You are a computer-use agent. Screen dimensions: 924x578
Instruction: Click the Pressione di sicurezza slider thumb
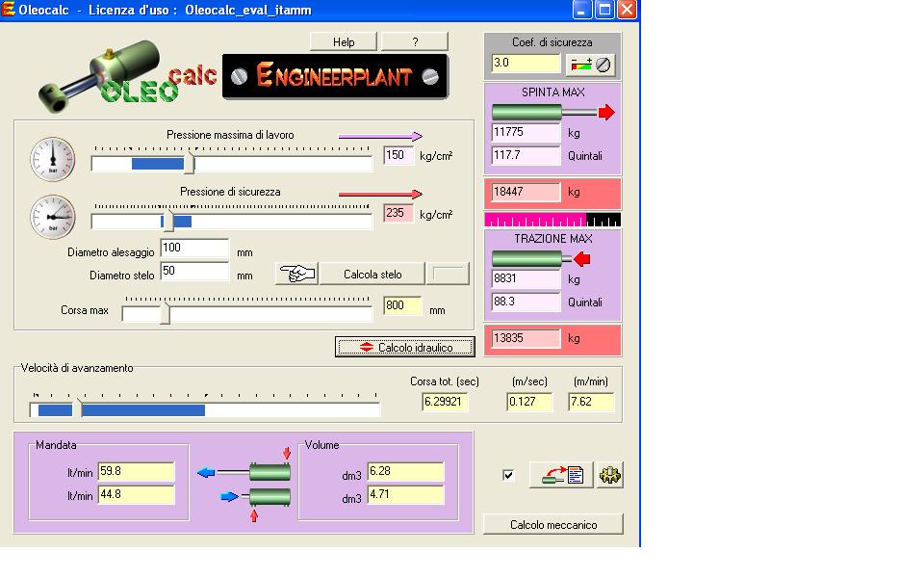[x=167, y=222]
